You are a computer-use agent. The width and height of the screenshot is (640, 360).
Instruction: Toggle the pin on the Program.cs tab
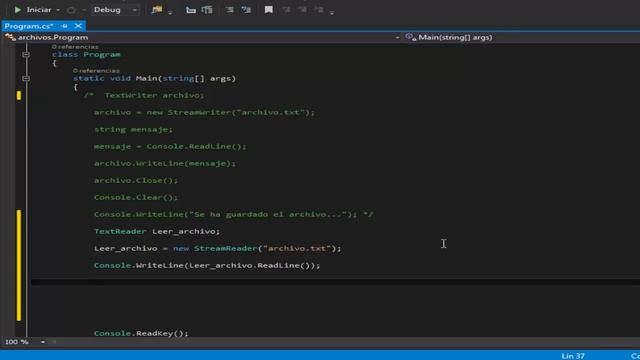[64, 26]
